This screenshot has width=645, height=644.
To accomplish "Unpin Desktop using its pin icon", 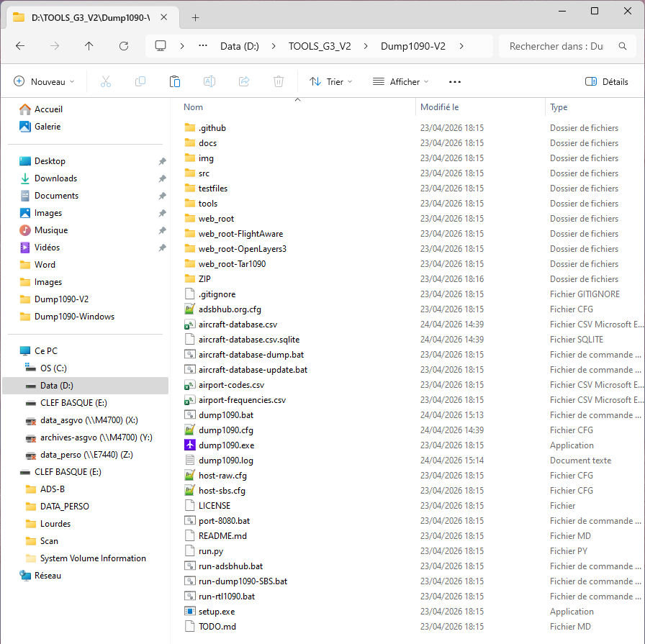I will point(163,161).
